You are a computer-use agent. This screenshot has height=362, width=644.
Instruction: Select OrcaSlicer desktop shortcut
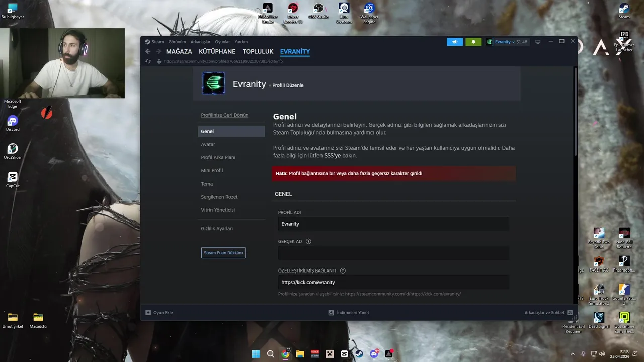[x=13, y=151]
